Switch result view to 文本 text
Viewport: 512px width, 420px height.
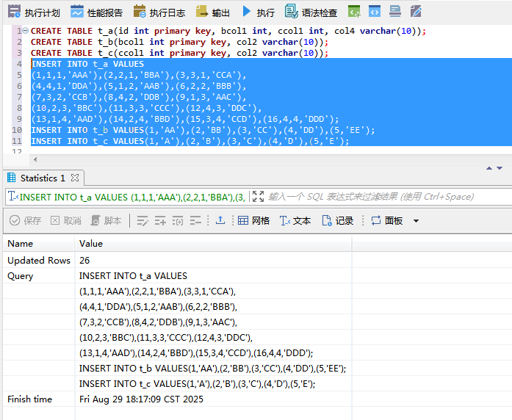click(295, 220)
